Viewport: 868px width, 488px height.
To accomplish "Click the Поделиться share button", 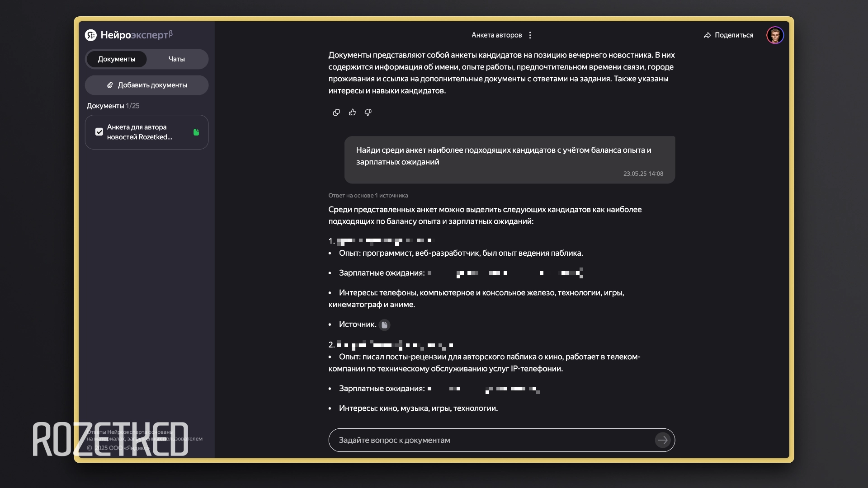I will [x=728, y=35].
